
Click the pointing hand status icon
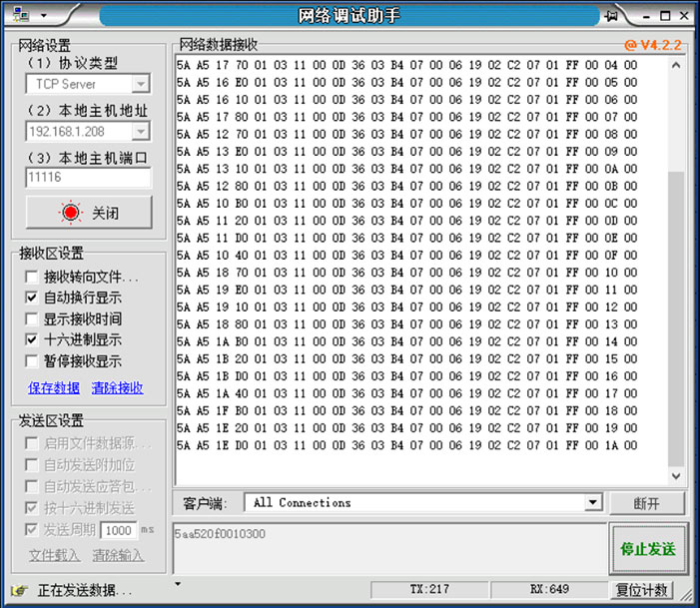click(20, 590)
